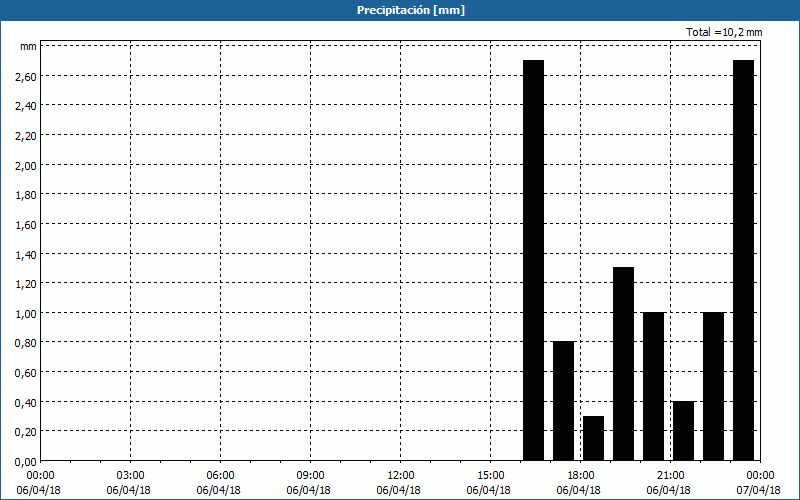This screenshot has height=500, width=800.
Task: Click the 1,40 y-axis label
Action: pos(26,255)
